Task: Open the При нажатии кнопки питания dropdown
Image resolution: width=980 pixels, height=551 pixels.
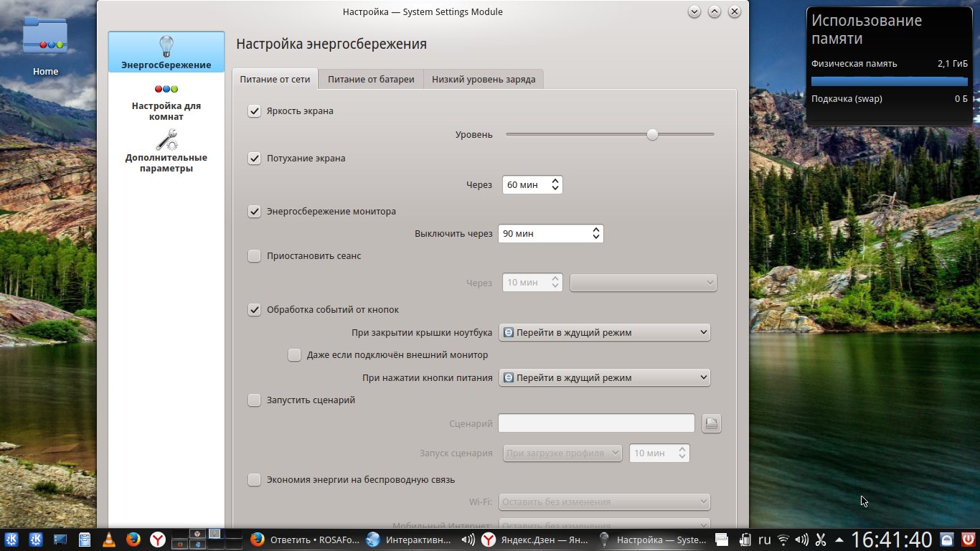Action: 605,377
